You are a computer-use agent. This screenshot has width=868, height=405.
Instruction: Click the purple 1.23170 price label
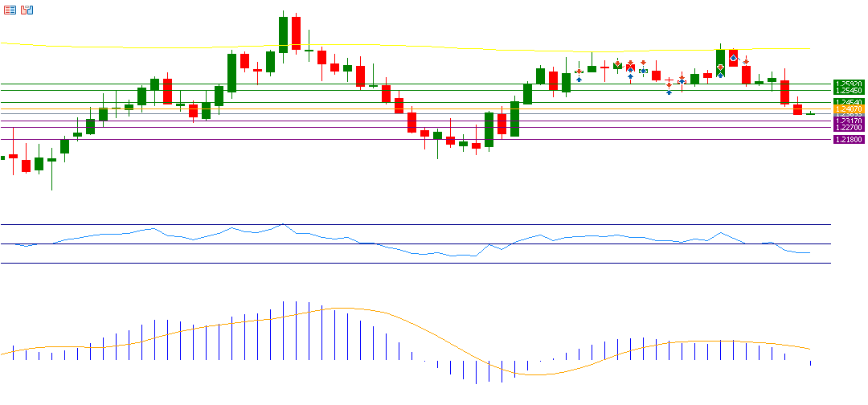click(x=849, y=121)
